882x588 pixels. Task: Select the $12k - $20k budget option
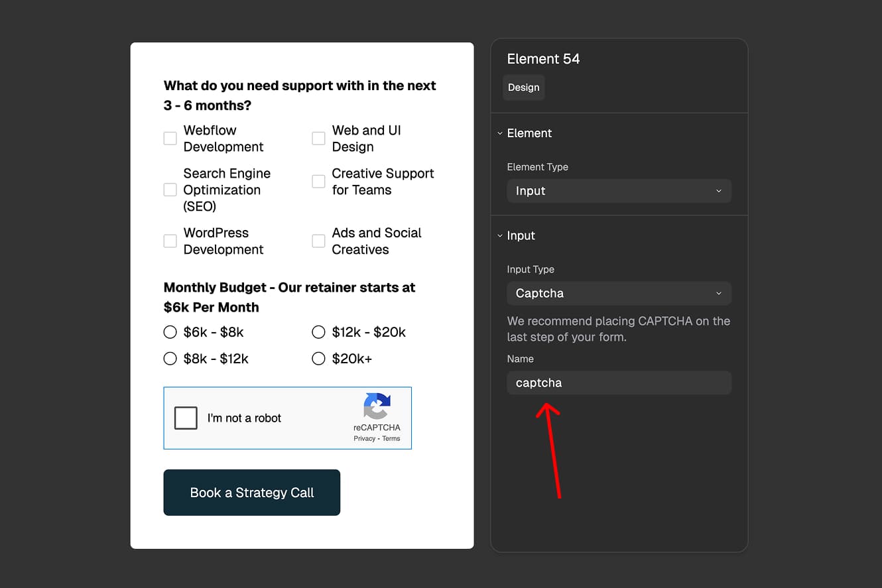pyautogui.click(x=318, y=332)
